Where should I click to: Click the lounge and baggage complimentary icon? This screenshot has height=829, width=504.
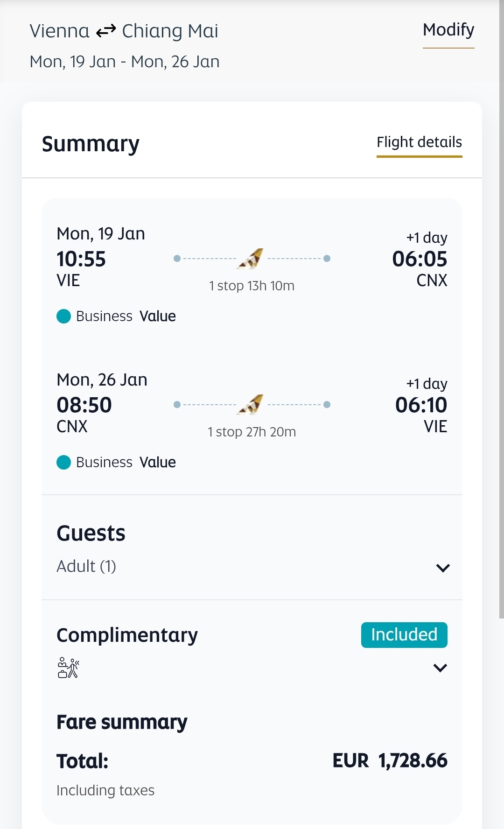pyautogui.click(x=68, y=667)
